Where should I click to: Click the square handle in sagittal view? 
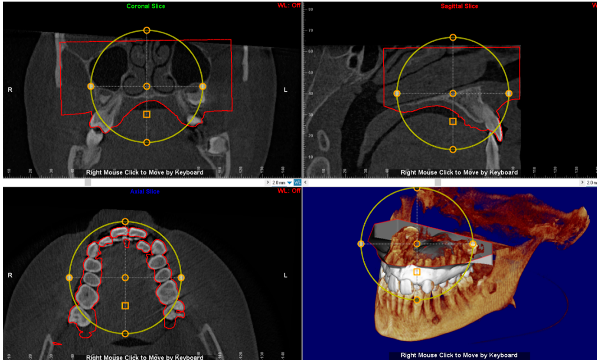(453, 121)
